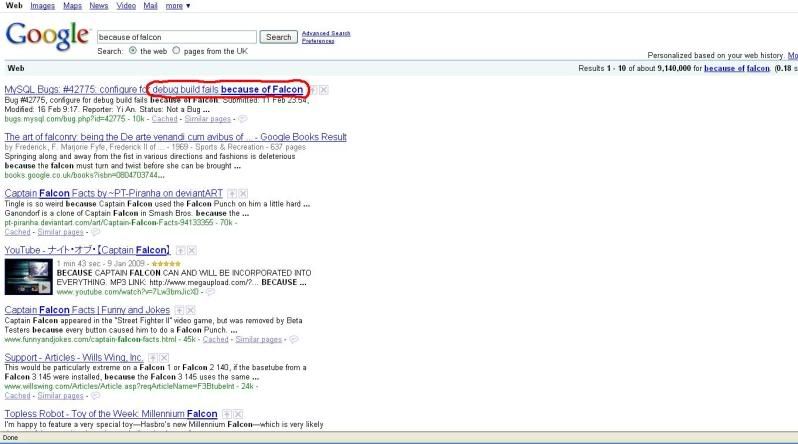This screenshot has width=798, height=444.
Task: Click the 'books.google.co.uk/books?isbn=0804703744...' URL text
Action: pyautogui.click(x=84, y=175)
